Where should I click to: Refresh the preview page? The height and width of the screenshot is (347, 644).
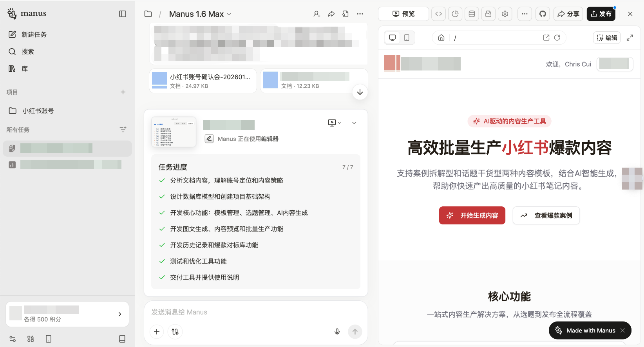point(557,38)
